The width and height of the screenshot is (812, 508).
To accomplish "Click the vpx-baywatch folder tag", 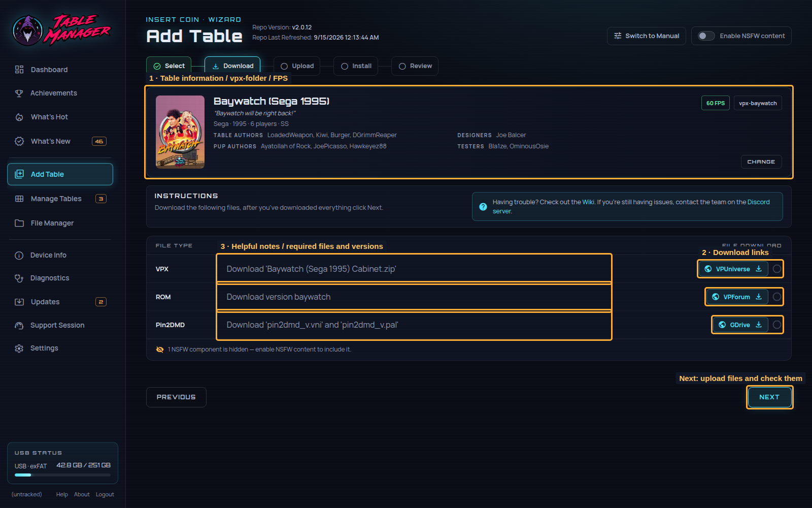I will coord(758,103).
